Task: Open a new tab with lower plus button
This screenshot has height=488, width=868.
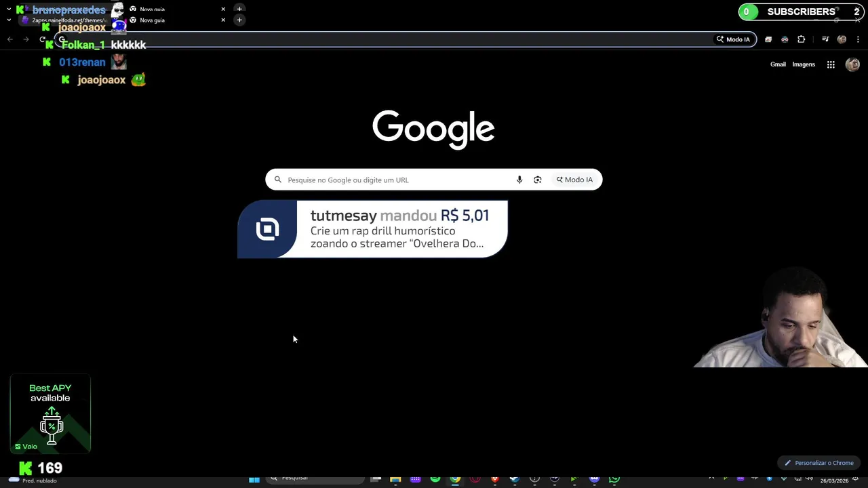Action: pyautogui.click(x=239, y=20)
